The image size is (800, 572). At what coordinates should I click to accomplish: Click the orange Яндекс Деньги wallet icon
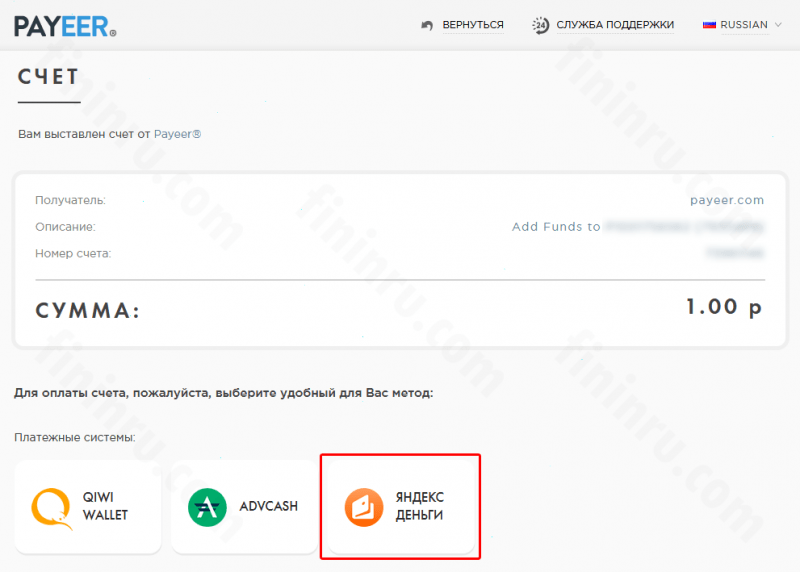[364, 507]
